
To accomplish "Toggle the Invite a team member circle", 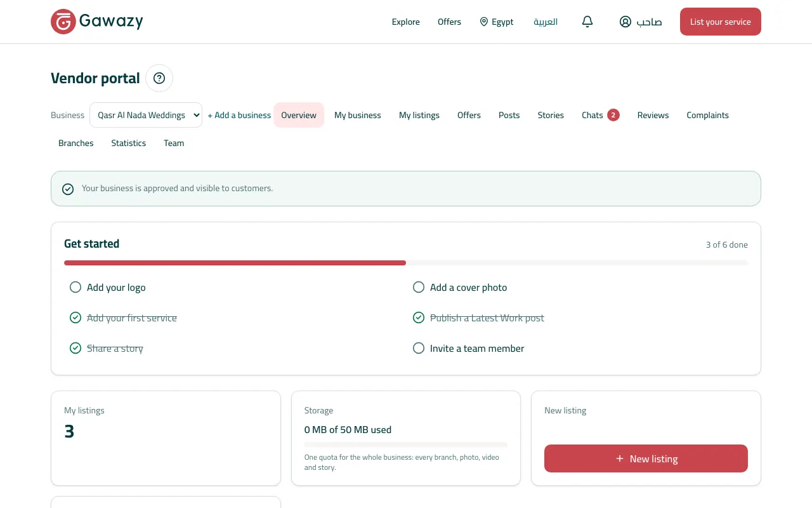I will coord(419,348).
